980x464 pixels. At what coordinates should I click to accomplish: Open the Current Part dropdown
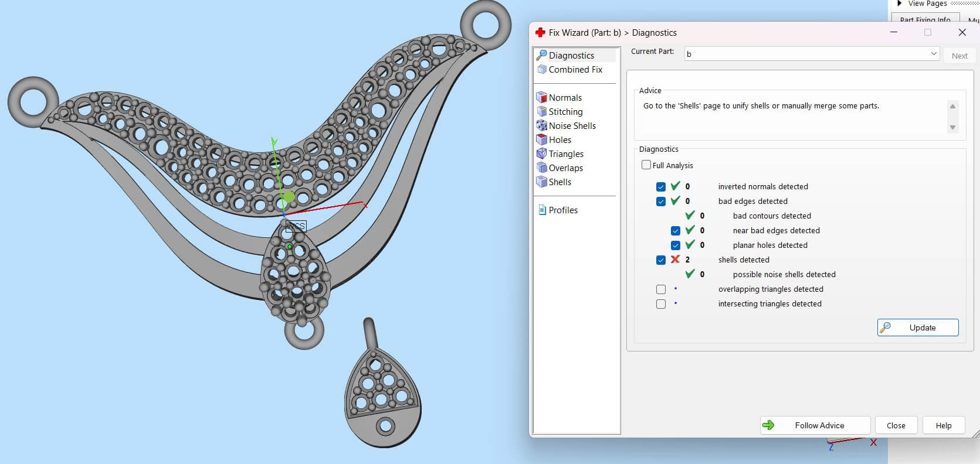point(933,54)
